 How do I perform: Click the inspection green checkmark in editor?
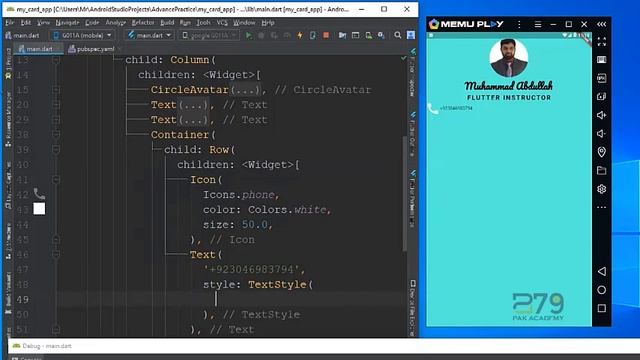point(403,58)
